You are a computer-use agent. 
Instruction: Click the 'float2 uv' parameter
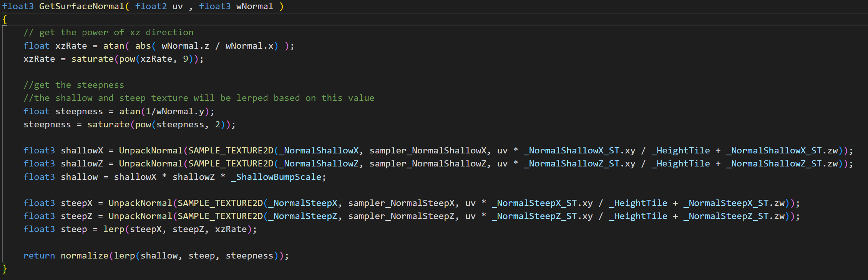159,7
